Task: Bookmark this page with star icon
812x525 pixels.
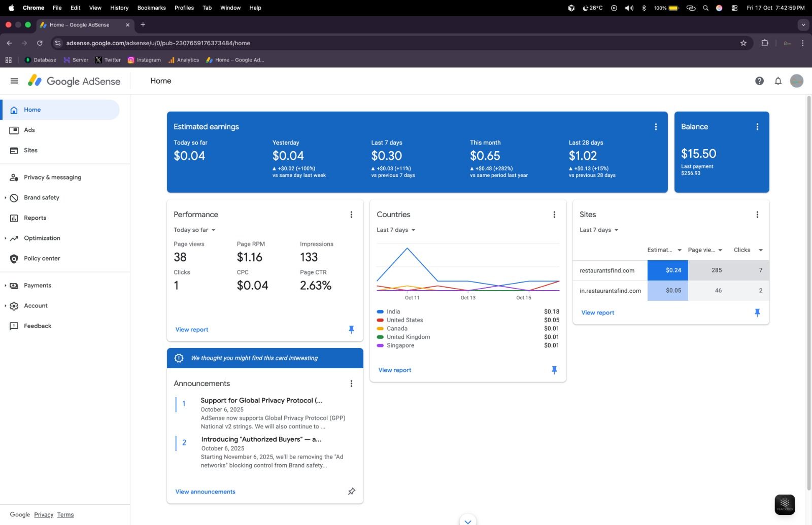Action: click(x=743, y=43)
